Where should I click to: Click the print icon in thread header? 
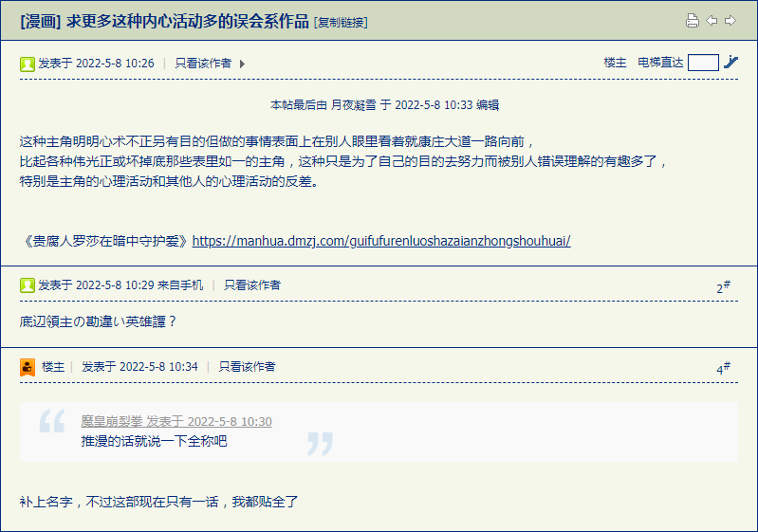click(x=693, y=21)
